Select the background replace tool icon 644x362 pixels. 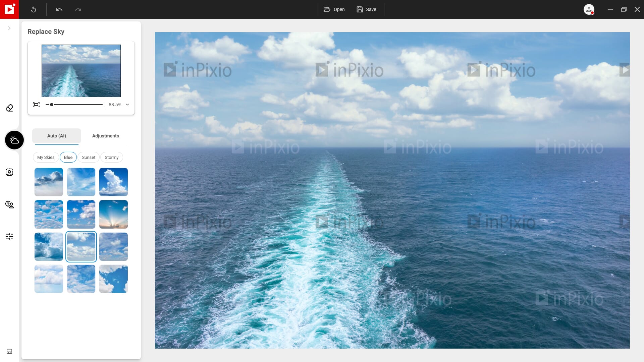pyautogui.click(x=9, y=204)
